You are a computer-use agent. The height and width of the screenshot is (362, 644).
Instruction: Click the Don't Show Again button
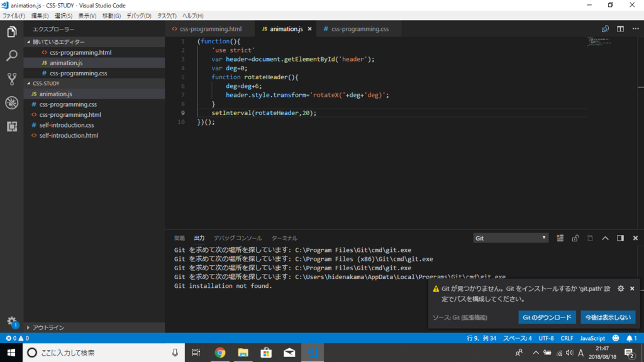click(x=608, y=317)
